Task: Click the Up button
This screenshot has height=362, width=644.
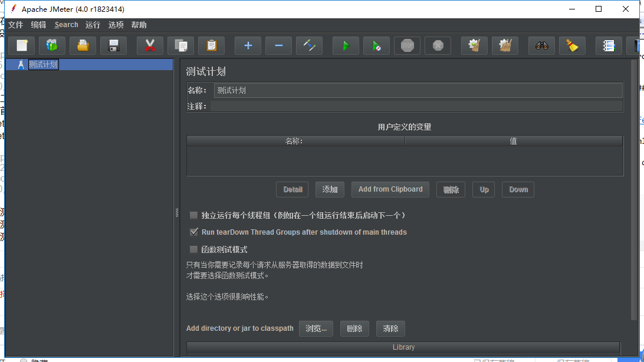Action: click(x=484, y=190)
